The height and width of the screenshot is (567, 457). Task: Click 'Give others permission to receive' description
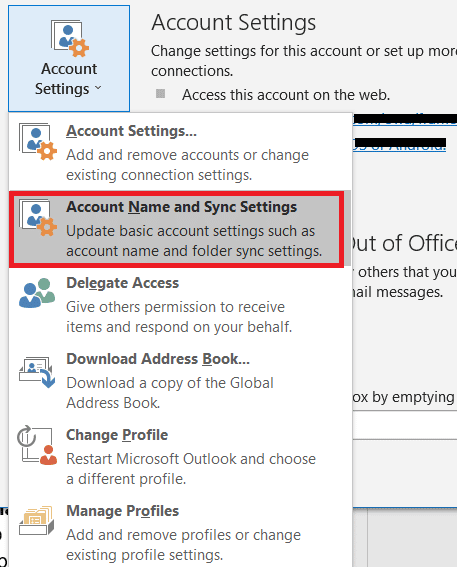coord(179,317)
